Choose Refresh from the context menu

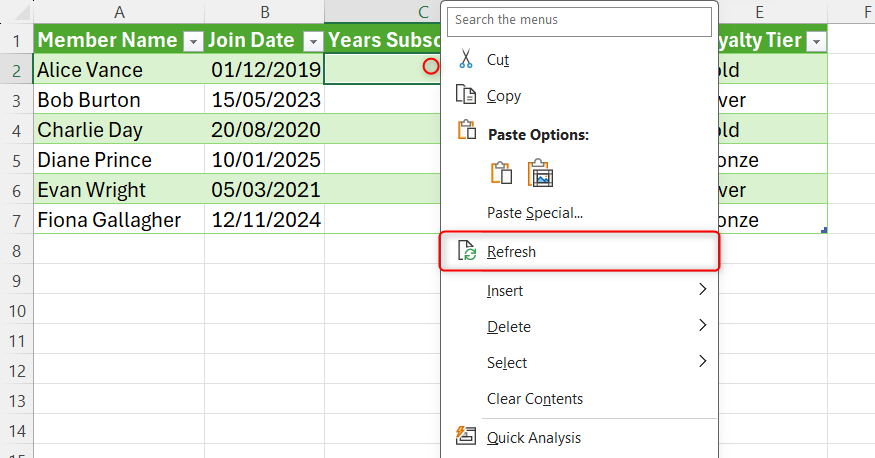579,252
